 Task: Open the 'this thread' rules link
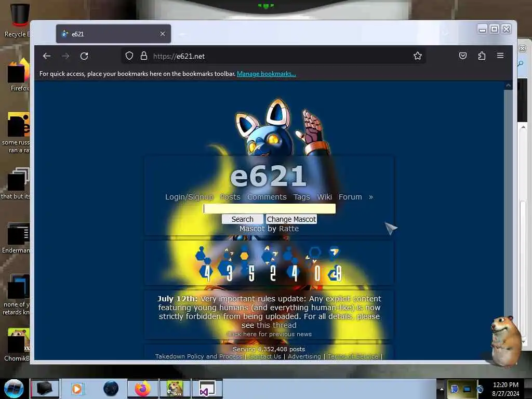pyautogui.click(x=276, y=325)
